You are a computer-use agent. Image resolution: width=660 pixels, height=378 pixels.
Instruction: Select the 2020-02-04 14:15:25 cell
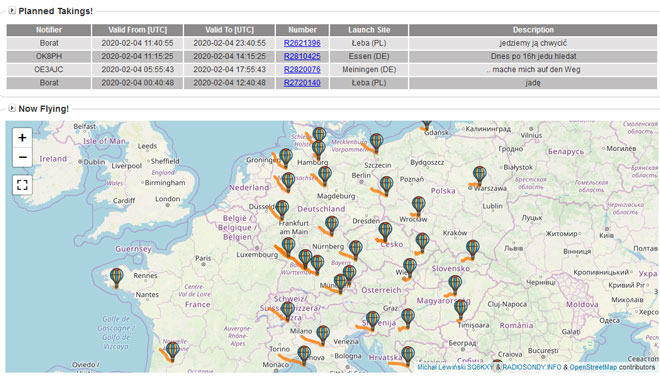coord(229,56)
